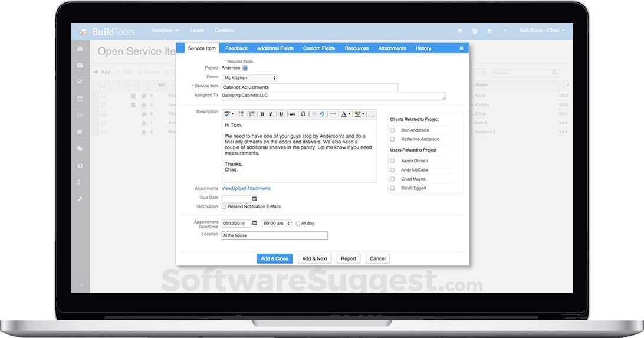
Task: Open the Room dropdown showing ML Kitchen
Action: pyautogui.click(x=249, y=78)
